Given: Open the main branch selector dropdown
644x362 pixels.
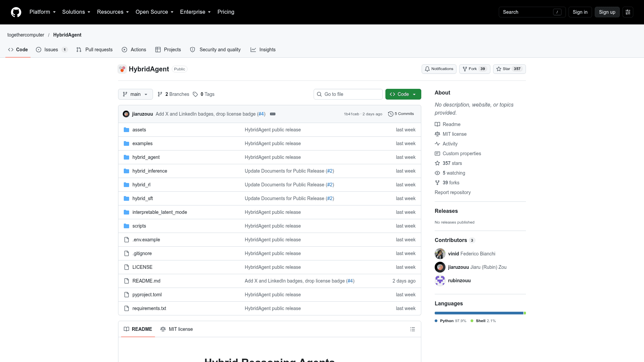Looking at the screenshot, I should point(136,94).
